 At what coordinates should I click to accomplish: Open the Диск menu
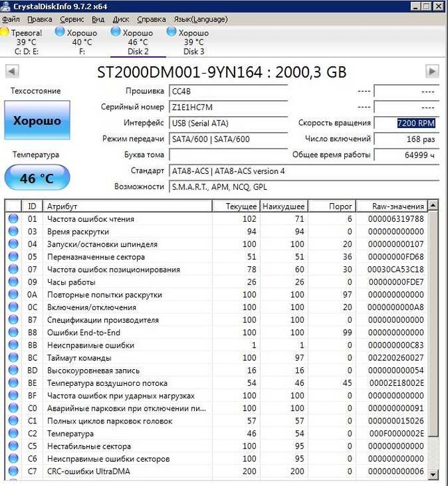coord(121,19)
